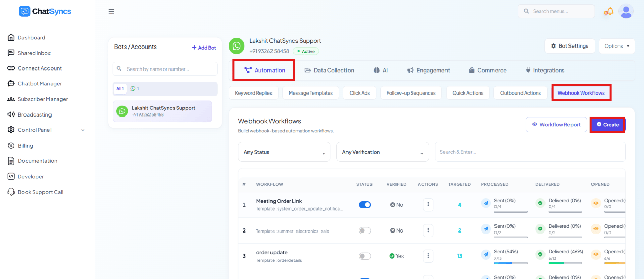This screenshot has height=279, width=644.
Task: Switch to the Automation tab
Action: click(x=264, y=70)
